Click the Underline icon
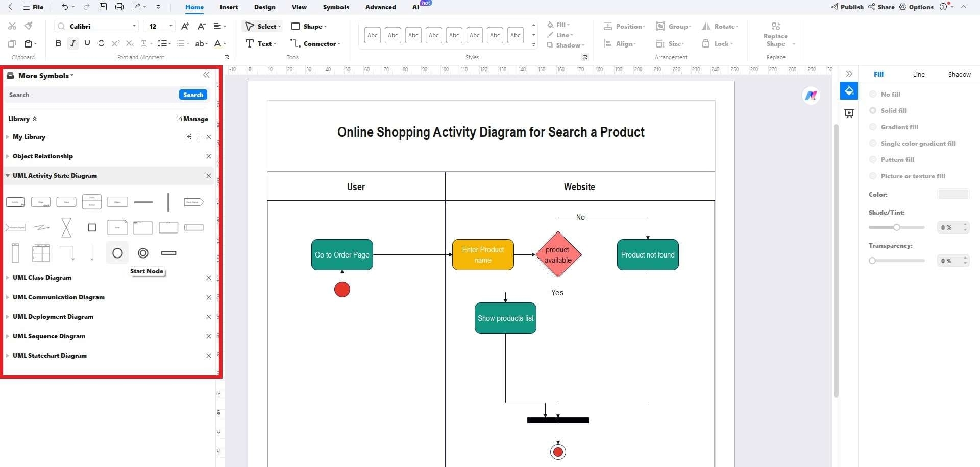The image size is (980, 467). 87,43
